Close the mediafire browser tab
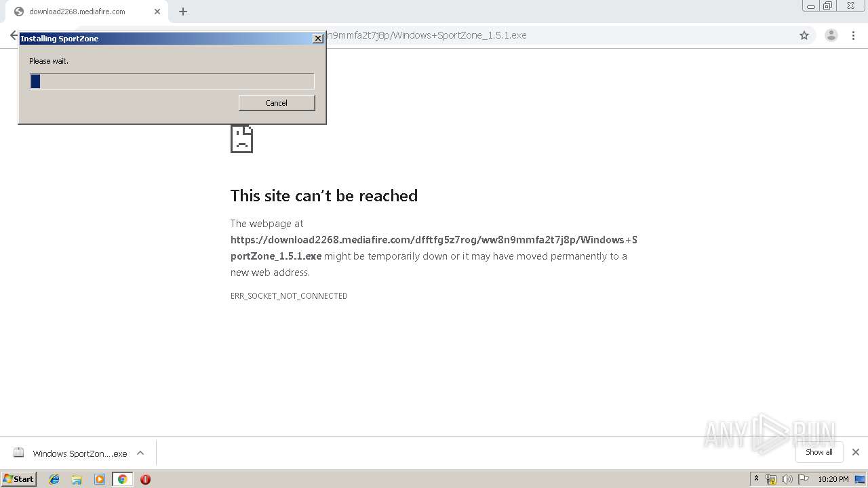This screenshot has width=868, height=488. pos(157,12)
